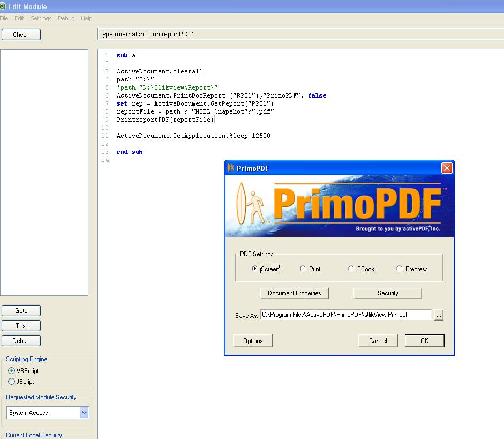The image size is (504, 439).
Task: Confirm PrimoPDF dialog with OK
Action: pos(424,341)
